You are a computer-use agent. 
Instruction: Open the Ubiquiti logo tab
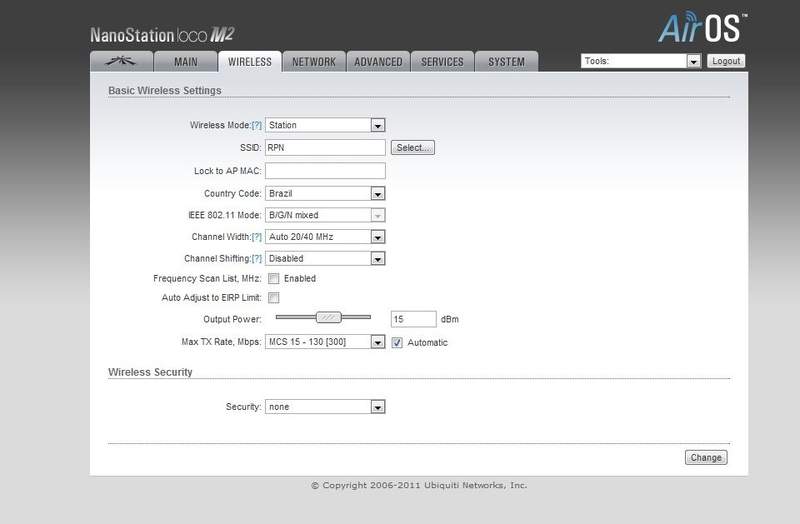tap(121, 61)
